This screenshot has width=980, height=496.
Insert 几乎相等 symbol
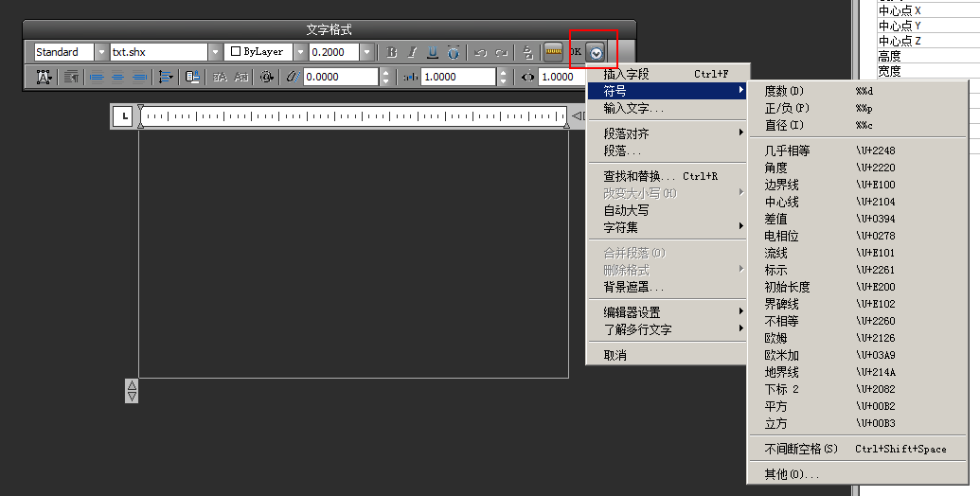[x=858, y=151]
